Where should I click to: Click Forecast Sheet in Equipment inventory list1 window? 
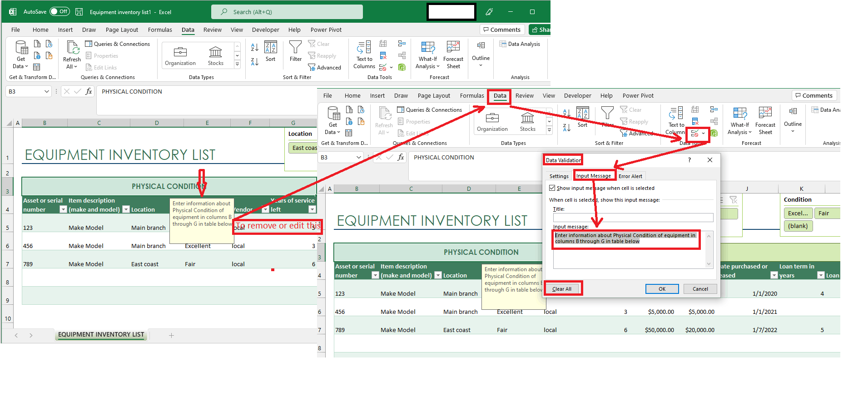point(453,55)
